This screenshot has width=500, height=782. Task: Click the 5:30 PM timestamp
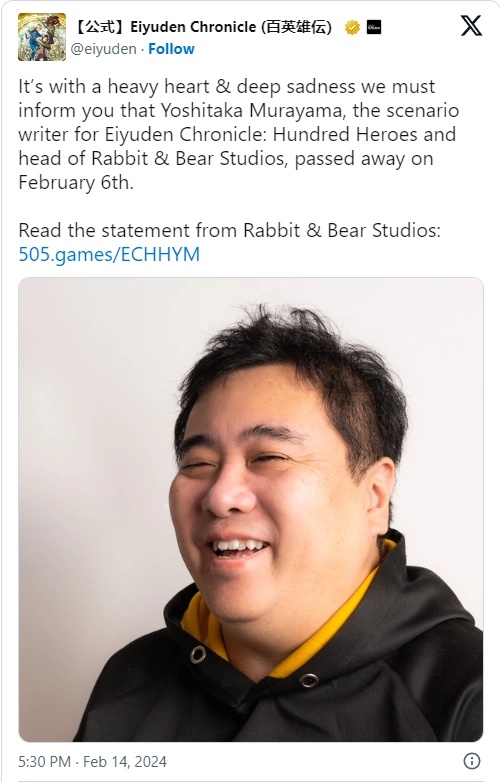tap(44, 762)
